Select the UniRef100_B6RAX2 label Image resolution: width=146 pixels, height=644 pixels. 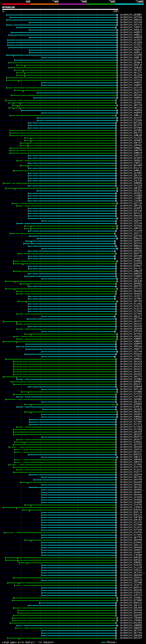point(131,246)
